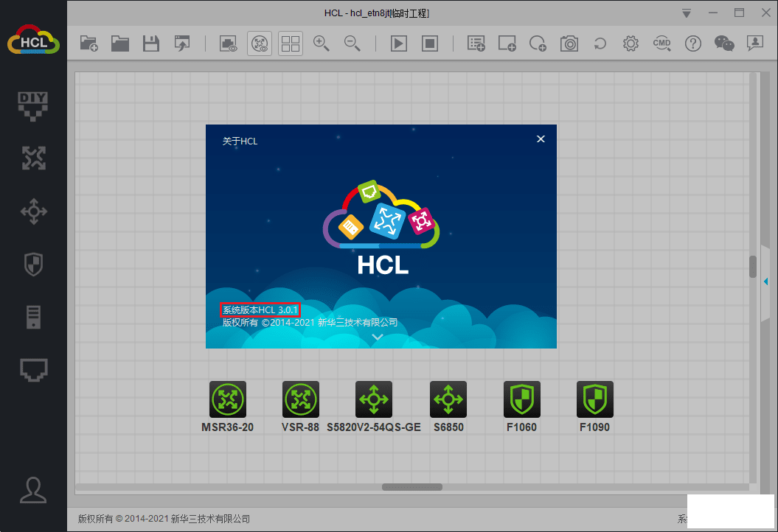Open the WeChat icon in toolbar
The width and height of the screenshot is (778, 532).
[724, 43]
